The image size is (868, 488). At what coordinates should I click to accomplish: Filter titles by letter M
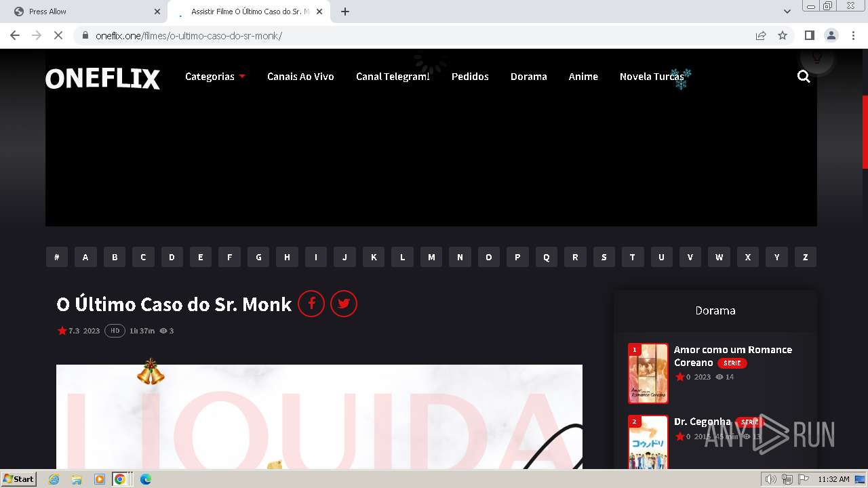[x=431, y=257]
